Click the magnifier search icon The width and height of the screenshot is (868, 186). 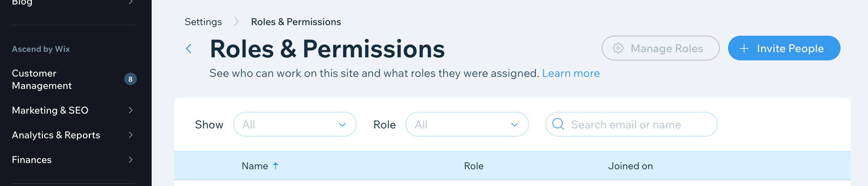tap(558, 124)
